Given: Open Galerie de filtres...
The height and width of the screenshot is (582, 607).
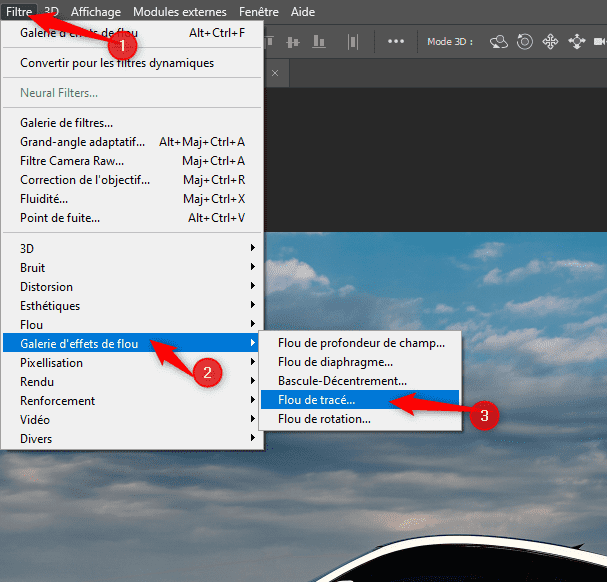Looking at the screenshot, I should click(x=132, y=123).
